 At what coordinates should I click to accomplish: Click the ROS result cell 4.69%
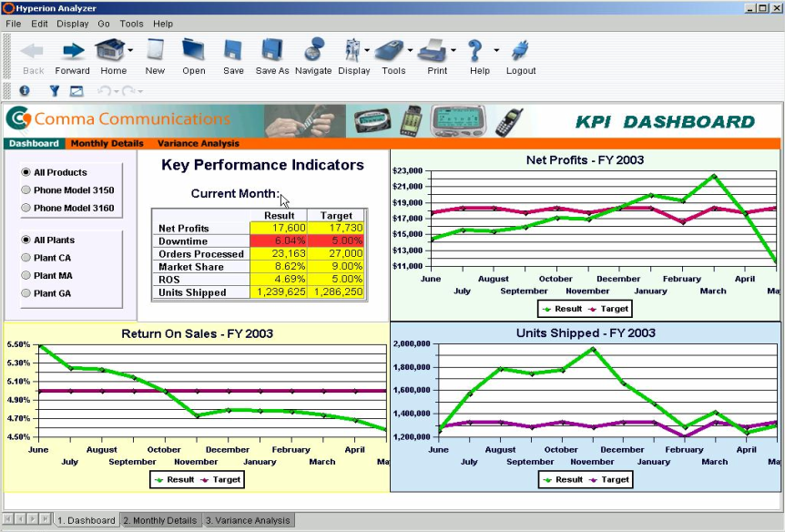pos(279,279)
